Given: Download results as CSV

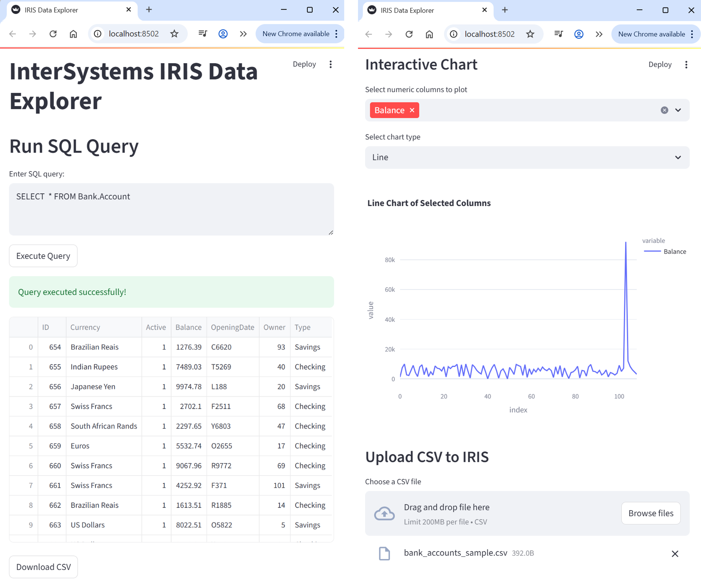Looking at the screenshot, I should point(43,567).
